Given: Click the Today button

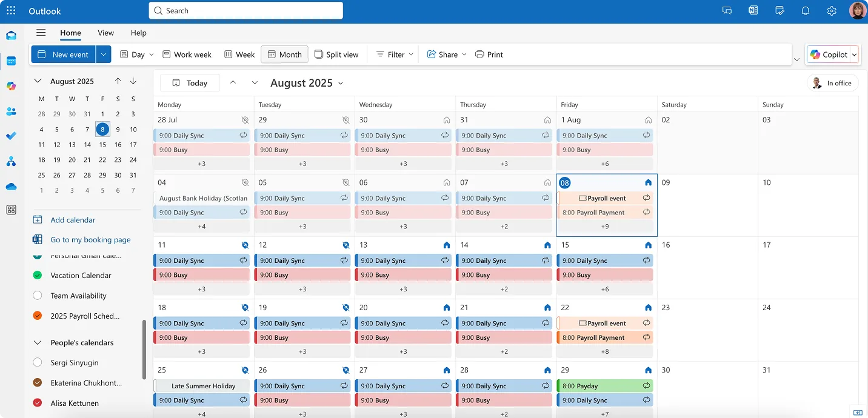Looking at the screenshot, I should tap(190, 82).
